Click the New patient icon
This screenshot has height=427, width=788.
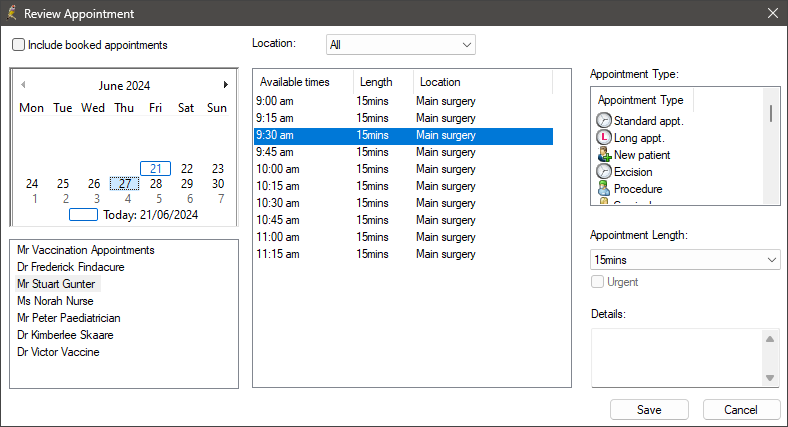[604, 155]
